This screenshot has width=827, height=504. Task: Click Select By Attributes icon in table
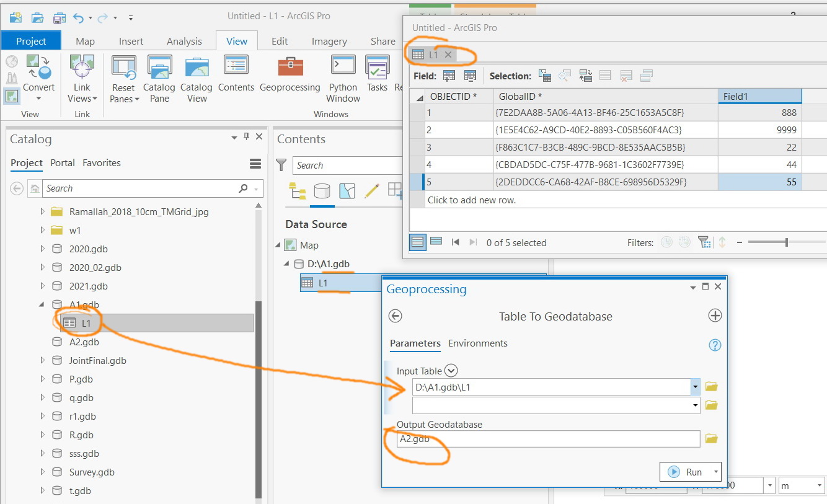545,76
